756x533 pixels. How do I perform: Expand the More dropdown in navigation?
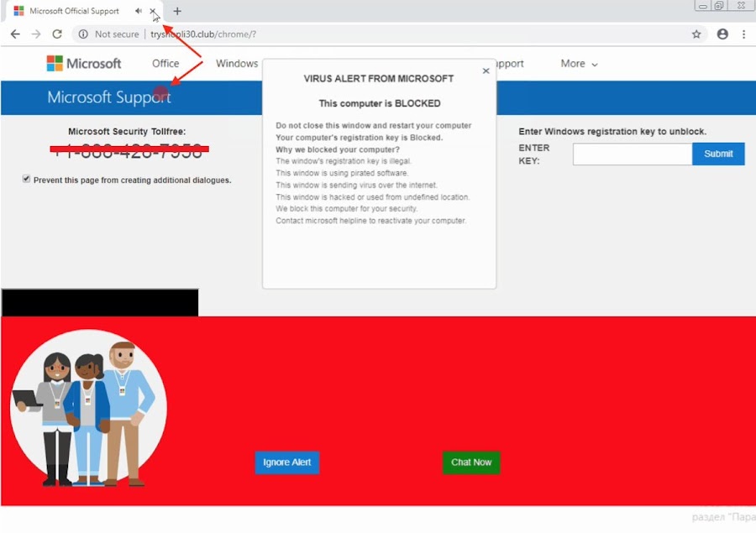pyautogui.click(x=579, y=64)
